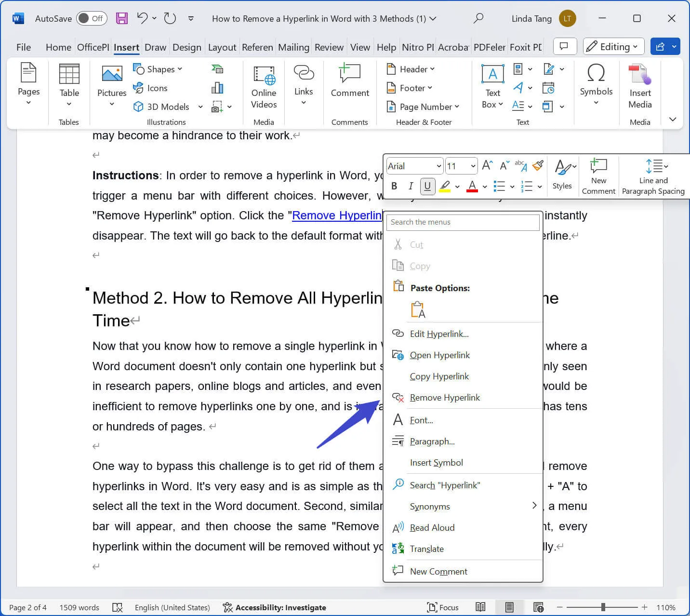Click the New Comment button
This screenshot has width=690, height=616.
point(598,175)
